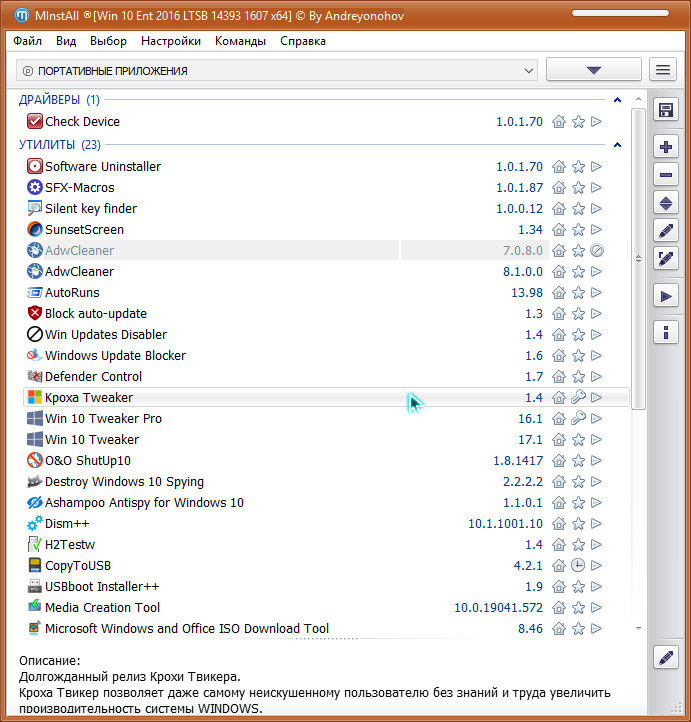Click home icon for O&O ShutUp10

click(x=559, y=461)
